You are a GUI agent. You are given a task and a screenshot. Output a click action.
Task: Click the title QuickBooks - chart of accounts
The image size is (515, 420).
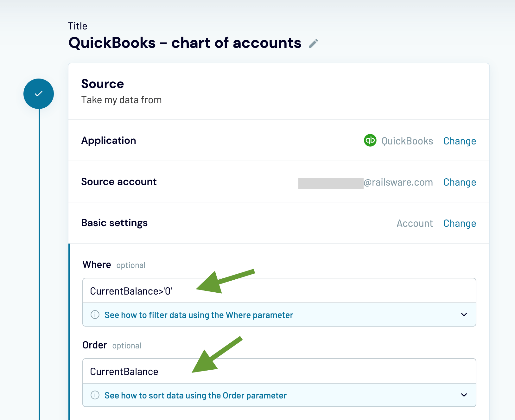(185, 43)
